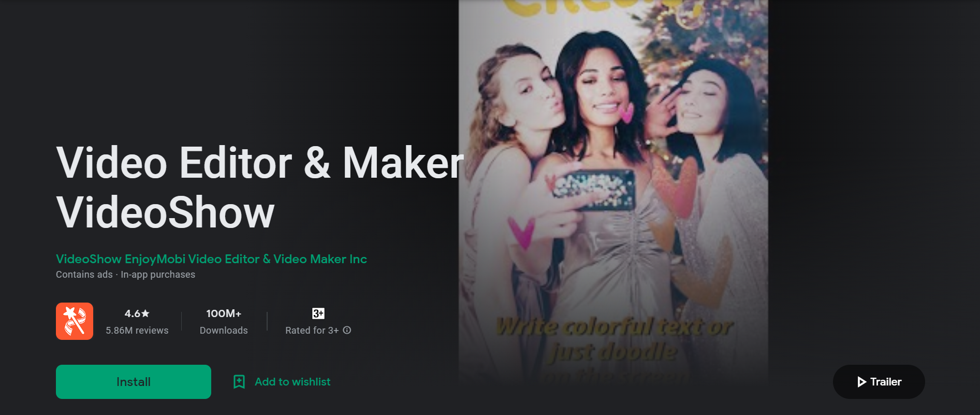The image size is (980, 415).
Task: Click the Video Editor & Maker VideoShow title
Action: coord(260,187)
